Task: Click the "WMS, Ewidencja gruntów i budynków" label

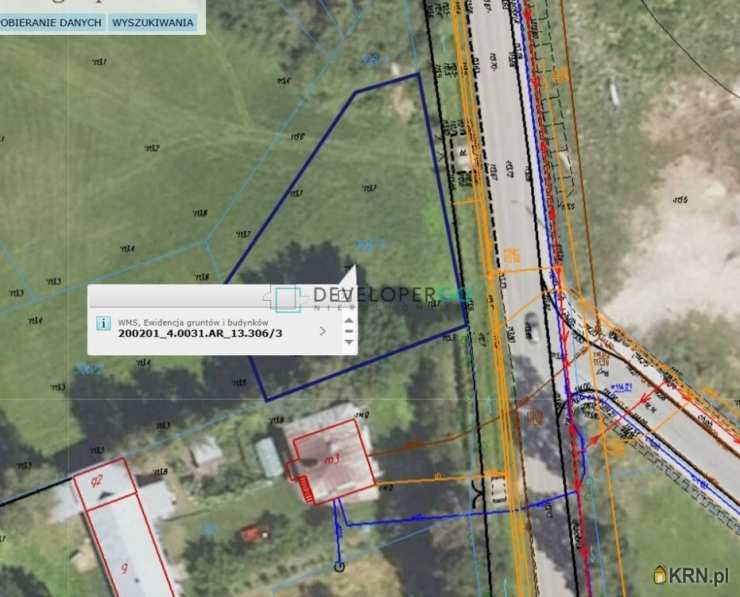Action: (193, 321)
